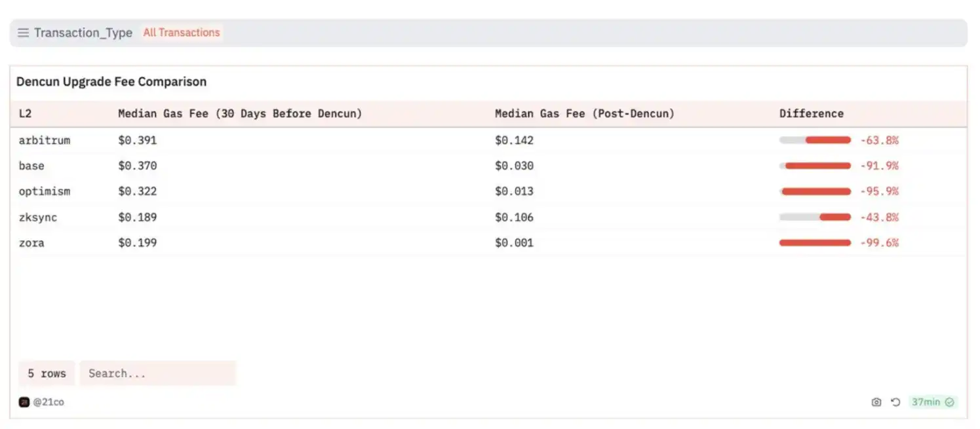Image resolution: width=980 pixels, height=429 pixels.
Task: Click the $0.001 post-Dencun cell
Action: (515, 243)
